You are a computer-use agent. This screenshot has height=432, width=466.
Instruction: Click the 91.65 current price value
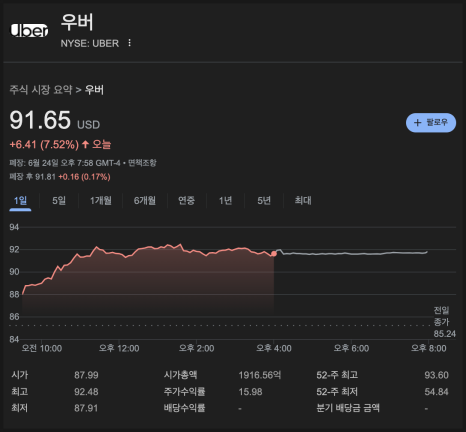click(x=40, y=120)
